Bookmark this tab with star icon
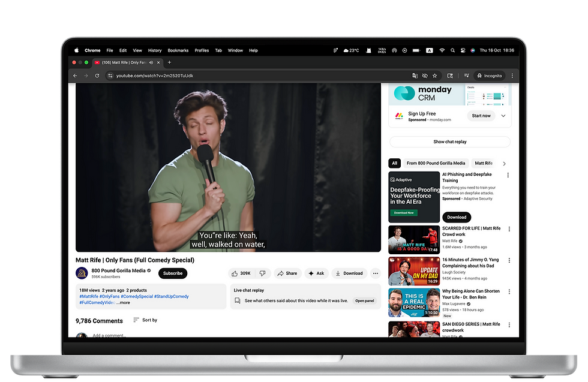588x382 pixels. point(434,76)
